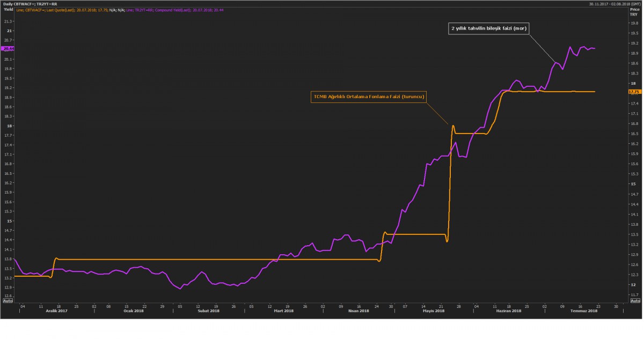644x339 pixels.
Task: Click Aralık 2017 on the time axis
Action: (56, 311)
